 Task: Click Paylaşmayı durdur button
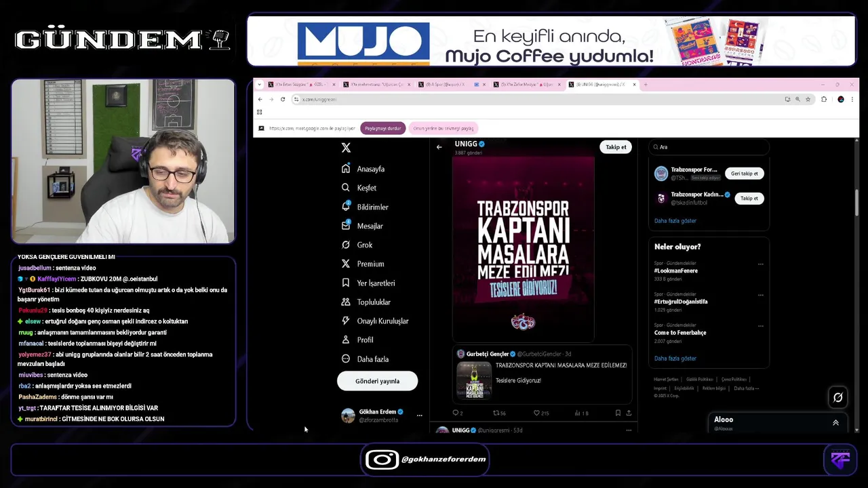pyautogui.click(x=383, y=128)
